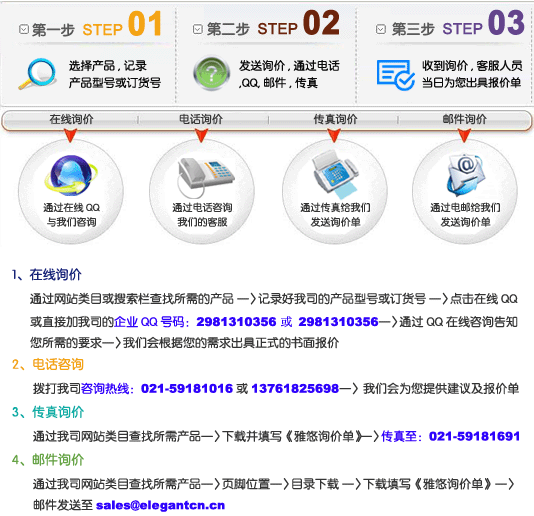Click the hotline number 021-59181016
The image size is (534, 516).
click(x=187, y=388)
